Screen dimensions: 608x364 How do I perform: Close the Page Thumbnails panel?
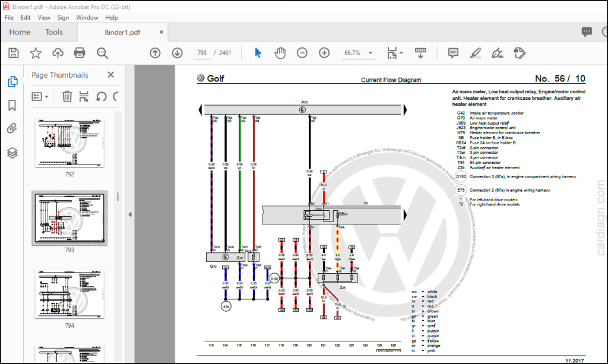point(111,75)
